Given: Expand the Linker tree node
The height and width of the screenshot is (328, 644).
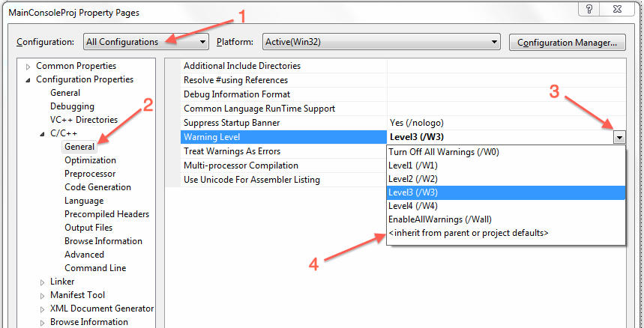Looking at the screenshot, I should click(43, 282).
